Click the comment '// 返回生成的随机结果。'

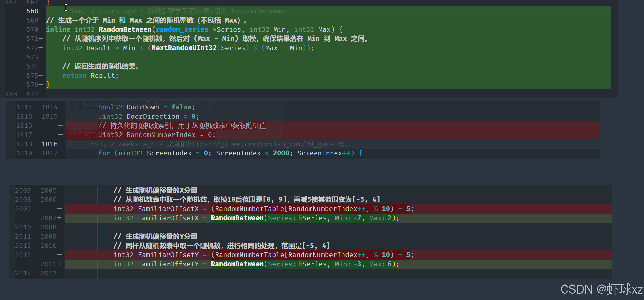(x=101, y=66)
